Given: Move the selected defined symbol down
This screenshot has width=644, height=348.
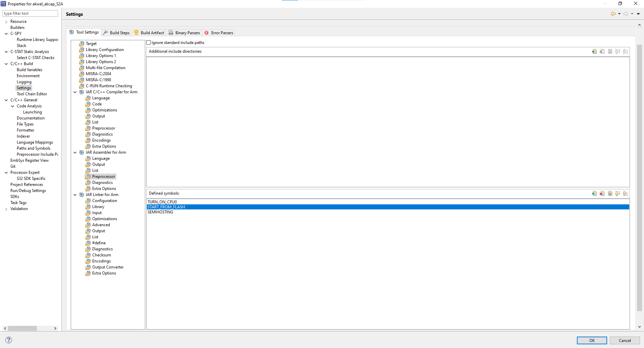Looking at the screenshot, I should pos(625,194).
